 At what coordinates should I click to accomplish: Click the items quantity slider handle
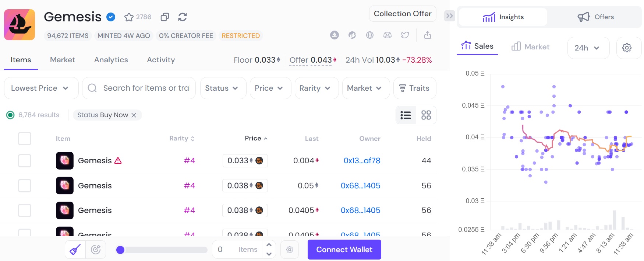click(x=120, y=250)
